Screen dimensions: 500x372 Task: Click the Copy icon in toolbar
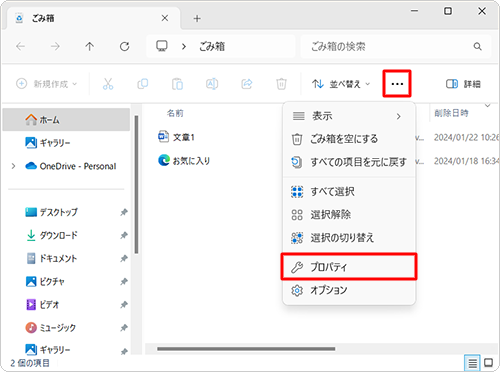click(x=143, y=84)
